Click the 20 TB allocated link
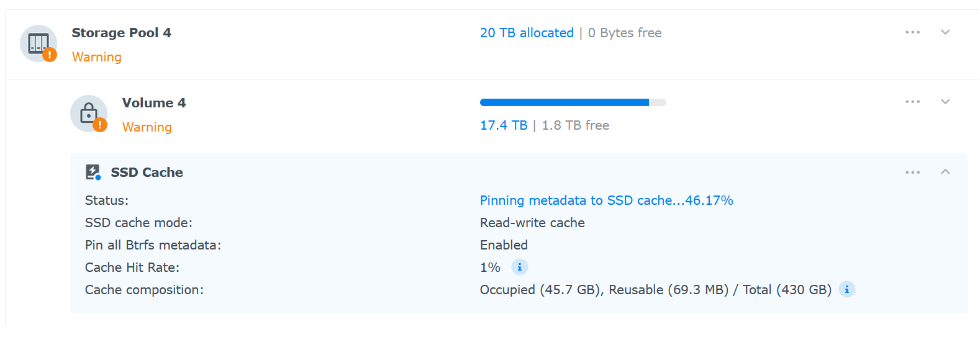Image resolution: width=980 pixels, height=337 pixels. [x=527, y=33]
